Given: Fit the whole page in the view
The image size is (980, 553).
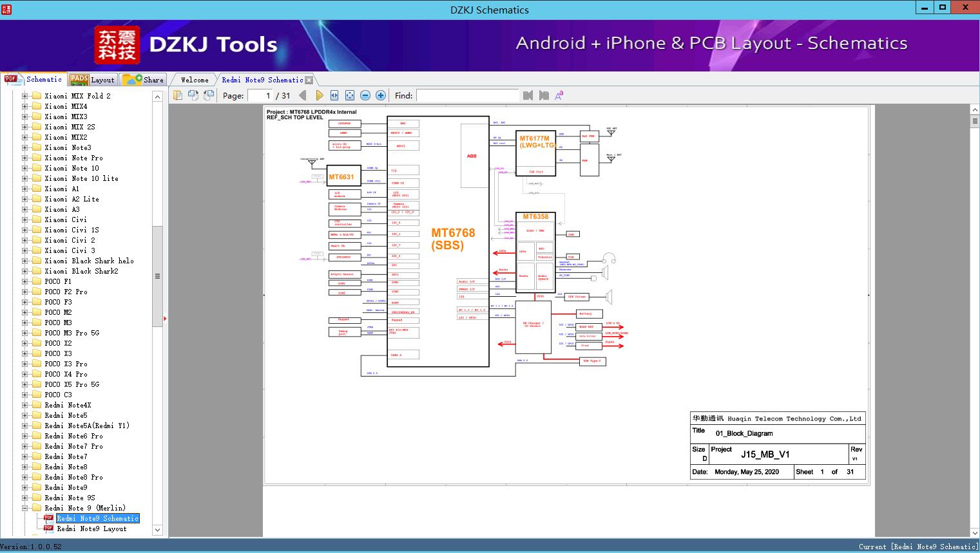Looking at the screenshot, I should (350, 95).
